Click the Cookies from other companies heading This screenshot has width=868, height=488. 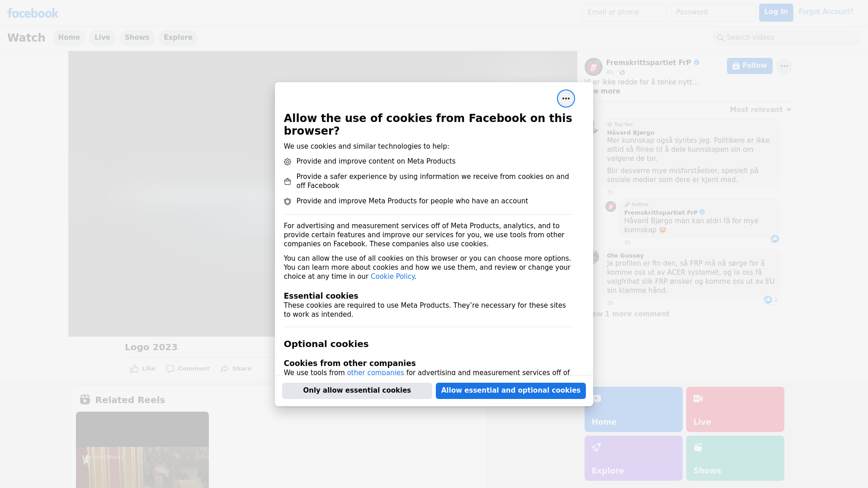349,363
